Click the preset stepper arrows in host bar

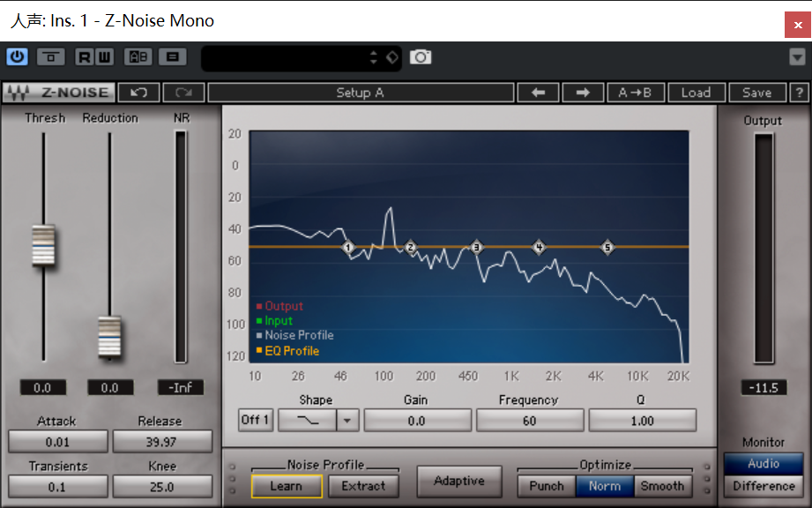374,57
